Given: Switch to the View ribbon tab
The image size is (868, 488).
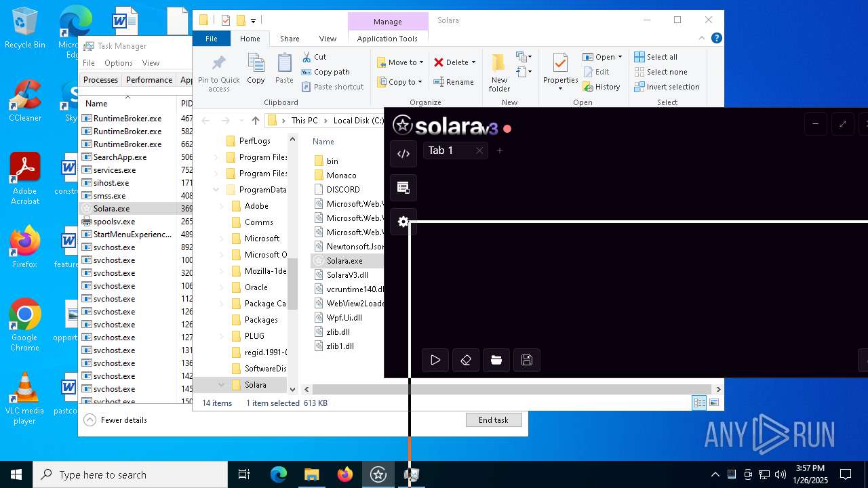Looking at the screenshot, I should 328,39.
